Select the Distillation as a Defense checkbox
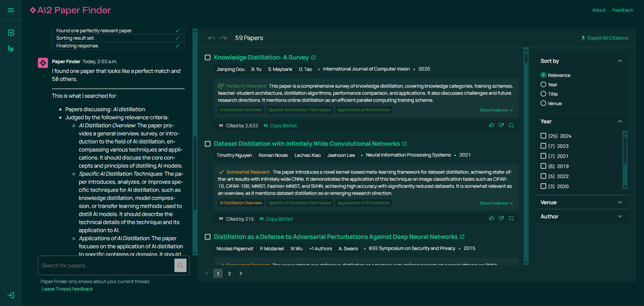The image size is (644, 306). [208, 237]
